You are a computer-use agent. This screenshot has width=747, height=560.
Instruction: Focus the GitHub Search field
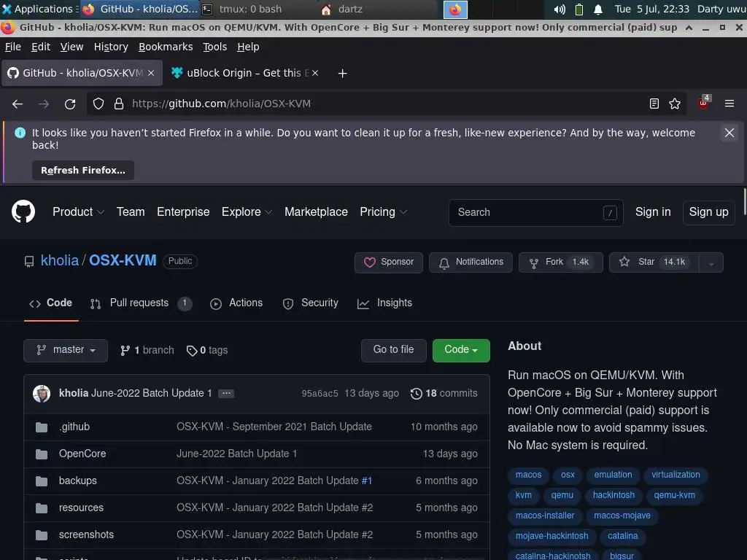click(x=536, y=212)
